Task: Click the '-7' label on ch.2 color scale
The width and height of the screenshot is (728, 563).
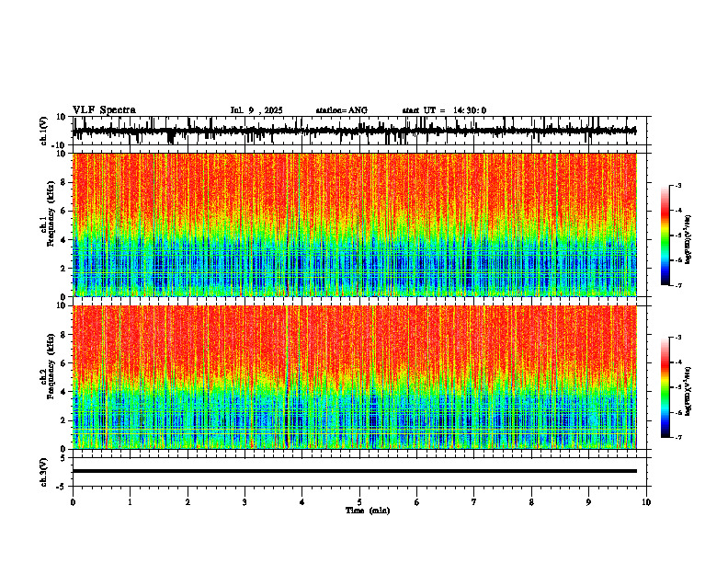Action: (678, 437)
